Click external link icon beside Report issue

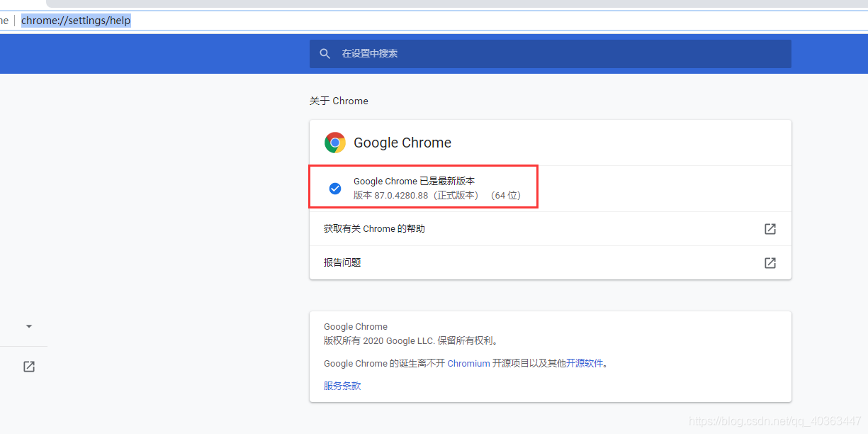(770, 263)
